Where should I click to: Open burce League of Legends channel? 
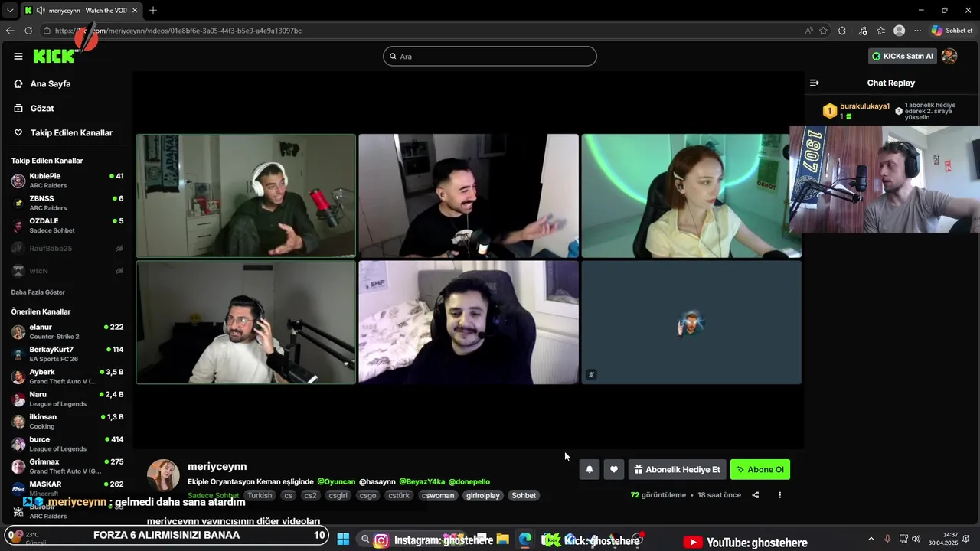[67, 444]
